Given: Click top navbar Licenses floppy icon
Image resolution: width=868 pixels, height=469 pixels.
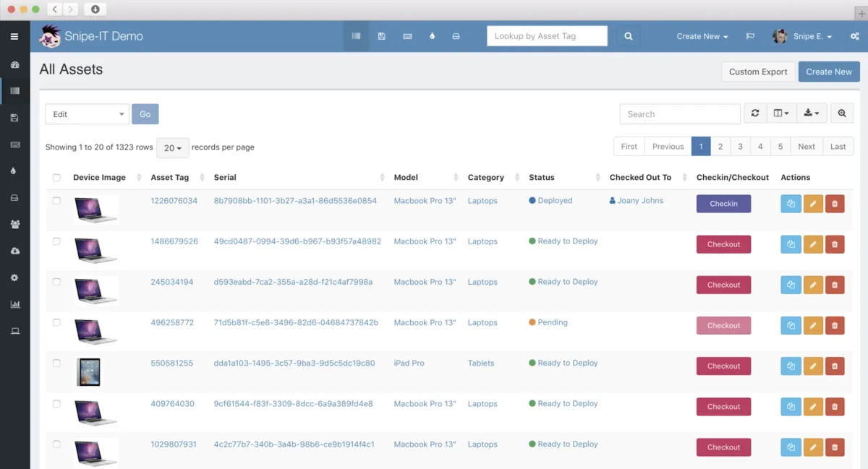Looking at the screenshot, I should [382, 36].
